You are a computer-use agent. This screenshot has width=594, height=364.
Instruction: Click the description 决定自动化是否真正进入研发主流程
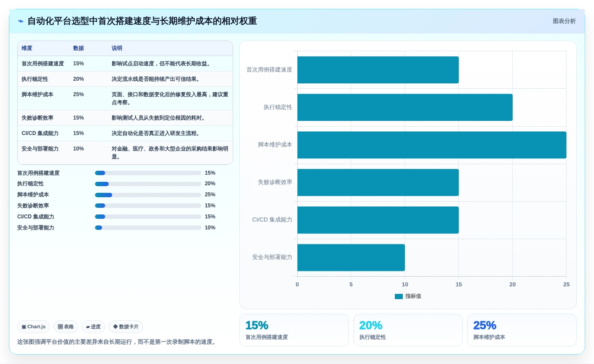click(156, 133)
